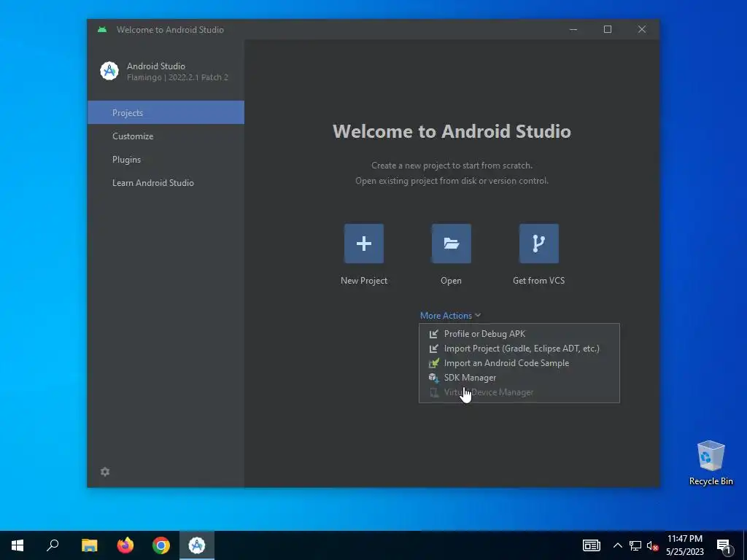
Task: Click the 'Welcome to Android Studio' heading
Action: click(x=452, y=131)
